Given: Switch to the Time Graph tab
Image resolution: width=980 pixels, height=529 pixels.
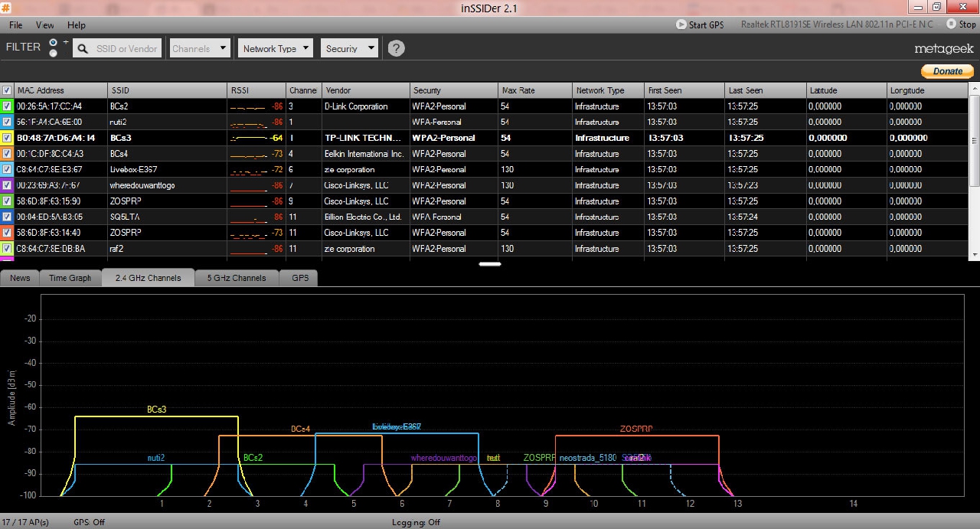Looking at the screenshot, I should click(70, 278).
